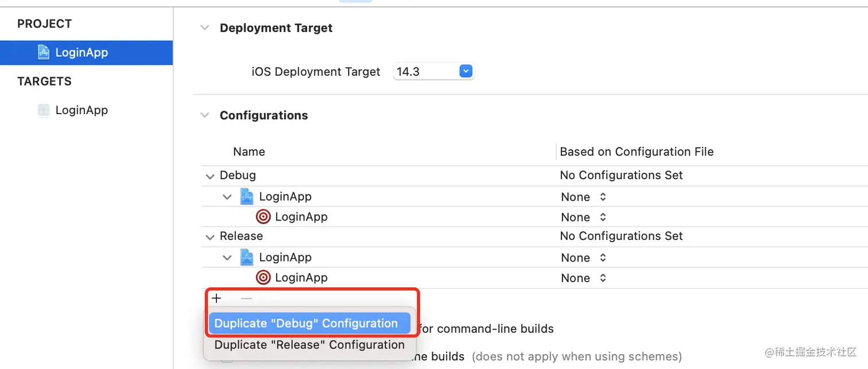Viewport: 868px width, 369px height.
Task: Select the LoginApp project icon in sidebar
Action: click(44, 53)
